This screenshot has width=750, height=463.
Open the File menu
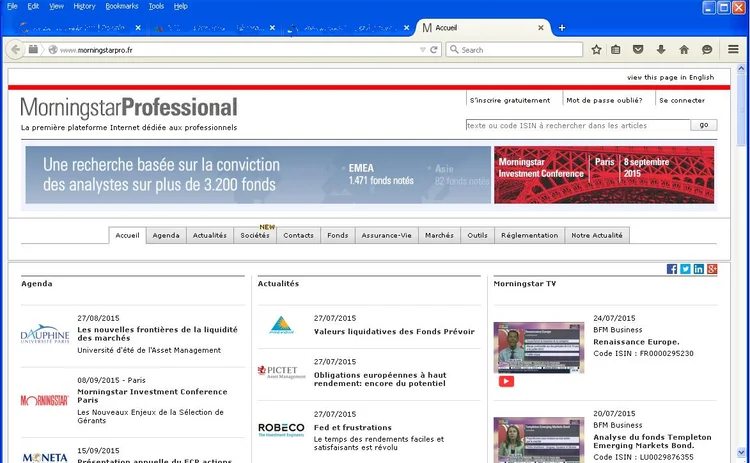point(12,6)
